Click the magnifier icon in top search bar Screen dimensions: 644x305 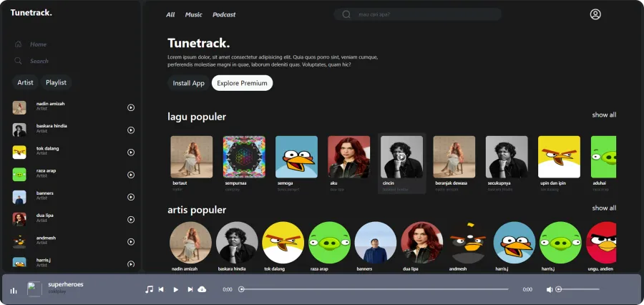tap(346, 14)
